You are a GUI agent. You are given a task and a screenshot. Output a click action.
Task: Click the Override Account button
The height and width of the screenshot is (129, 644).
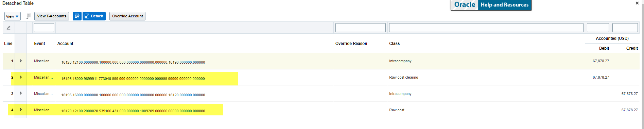tap(127, 16)
